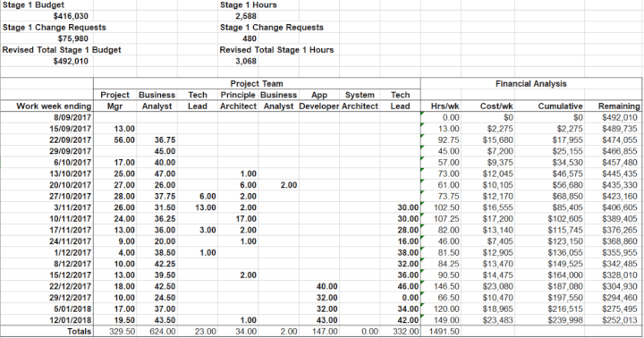Select the Revised Total Stage 1 Hours label
Screen dimensions: 644x338
[276, 50]
